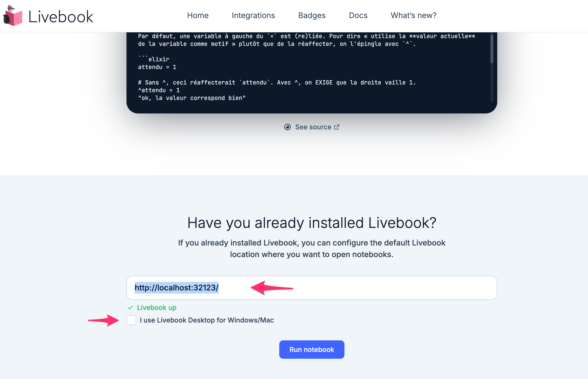
Task: Open the Badges nav link
Action: pyautogui.click(x=312, y=15)
